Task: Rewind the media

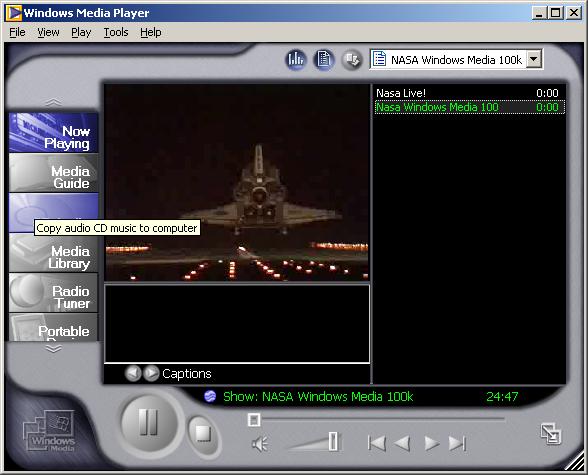Action: pyautogui.click(x=402, y=444)
